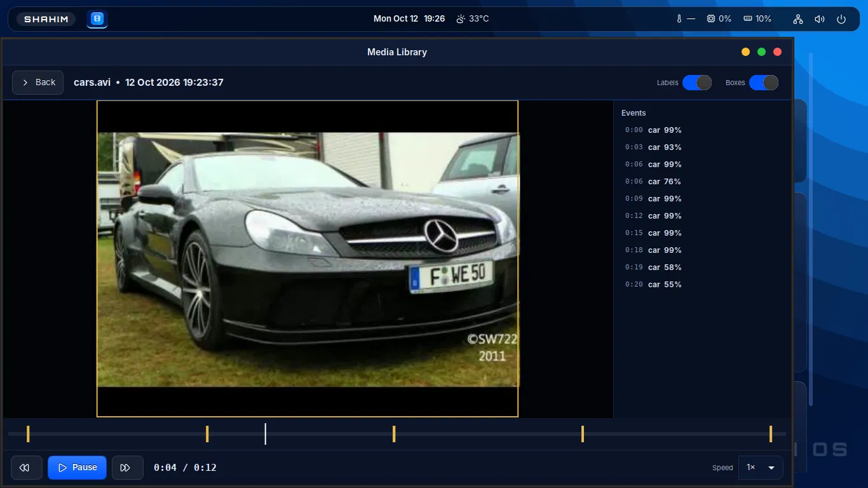The image size is (868, 488).
Task: Jump to the 0:09 car 99% event
Action: 653,199
